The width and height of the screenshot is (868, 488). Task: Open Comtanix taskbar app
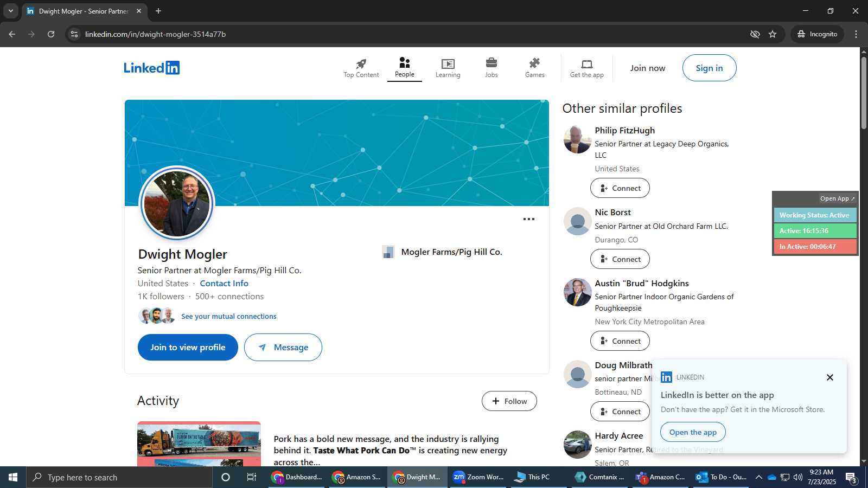tap(599, 477)
